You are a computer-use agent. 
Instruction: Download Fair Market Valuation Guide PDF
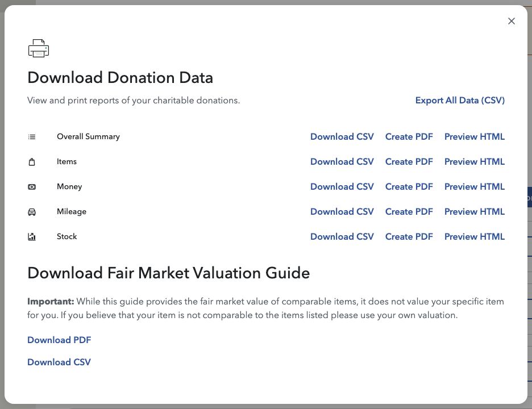pos(59,340)
